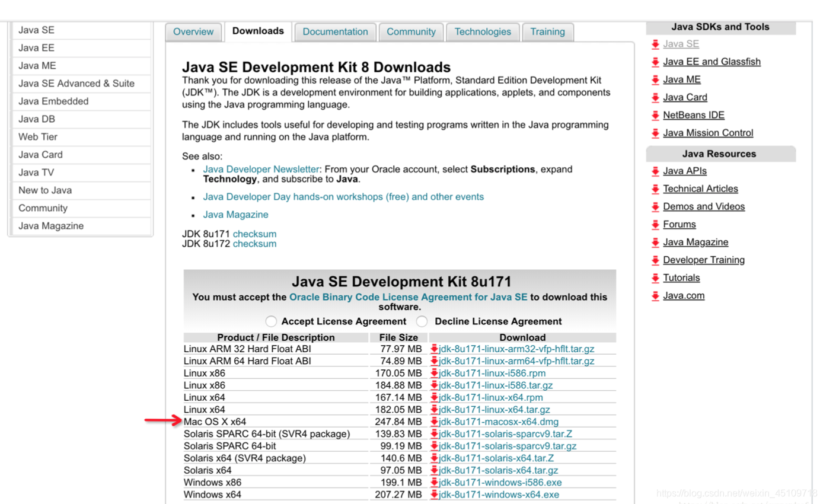Click download icon for jdk-8u171-solaris-x64.tar.gz
The image size is (823, 504).
coord(434,470)
